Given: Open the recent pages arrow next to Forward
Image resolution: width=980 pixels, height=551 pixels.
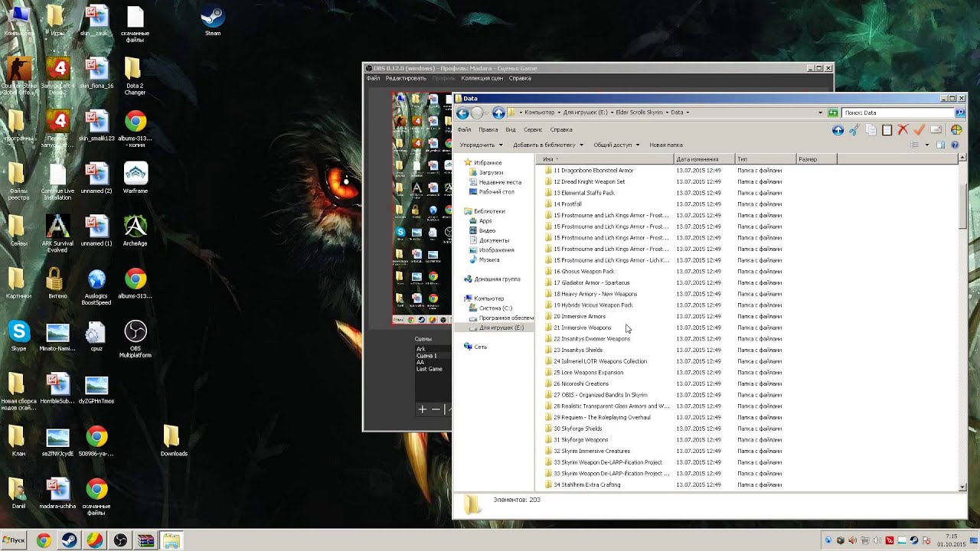Looking at the screenshot, I should click(x=487, y=112).
